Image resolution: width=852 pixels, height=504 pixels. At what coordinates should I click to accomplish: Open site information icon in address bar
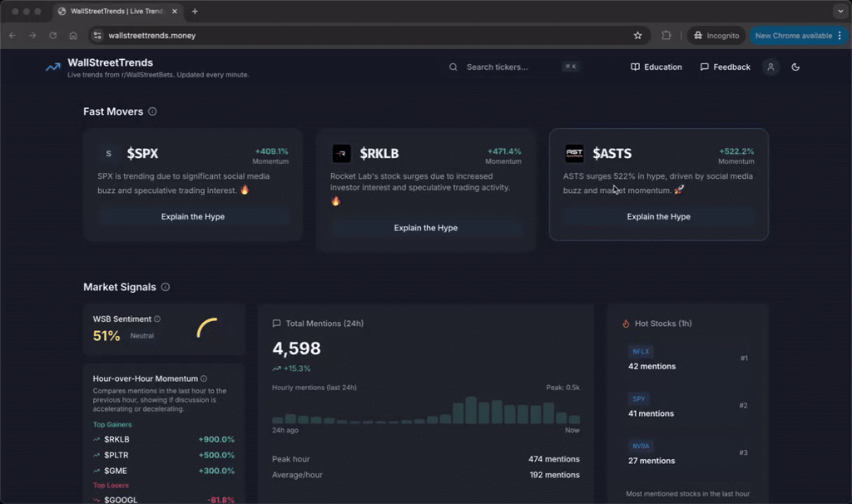click(97, 35)
